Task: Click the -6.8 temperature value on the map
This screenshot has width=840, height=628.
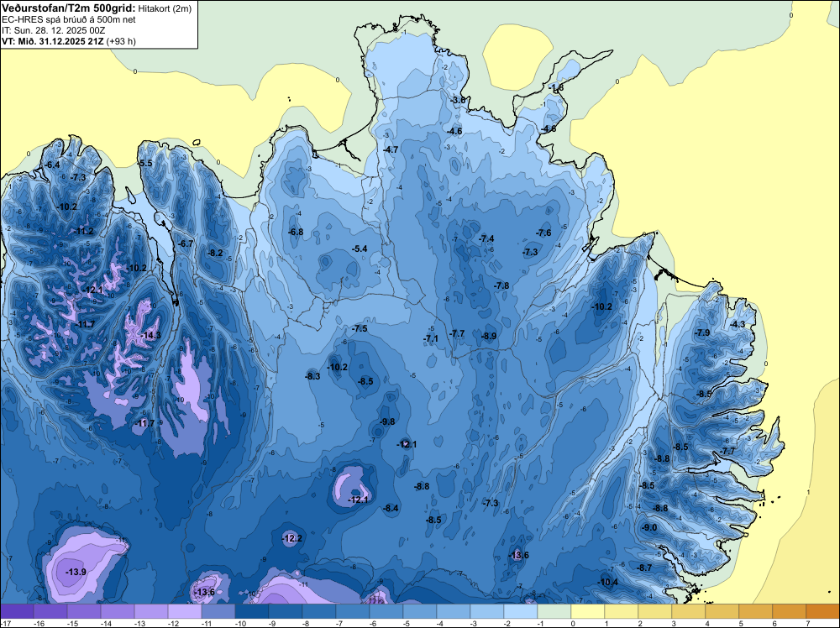Action: click(296, 232)
